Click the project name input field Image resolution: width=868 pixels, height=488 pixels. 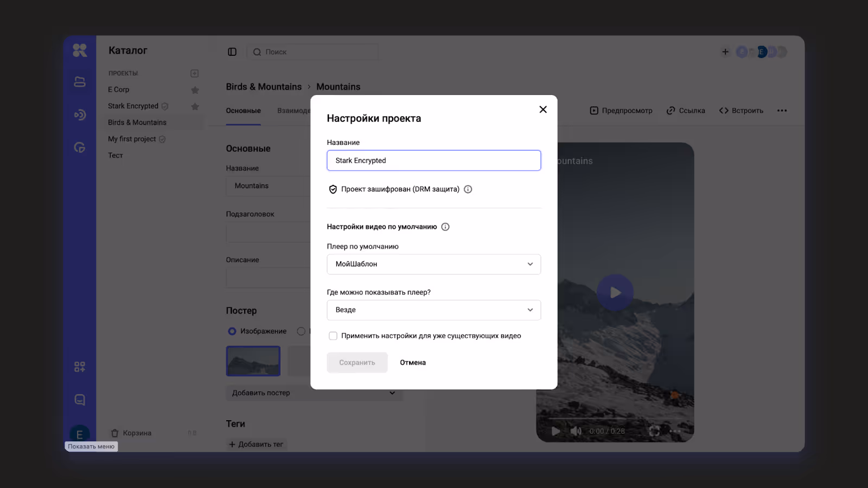tap(433, 160)
